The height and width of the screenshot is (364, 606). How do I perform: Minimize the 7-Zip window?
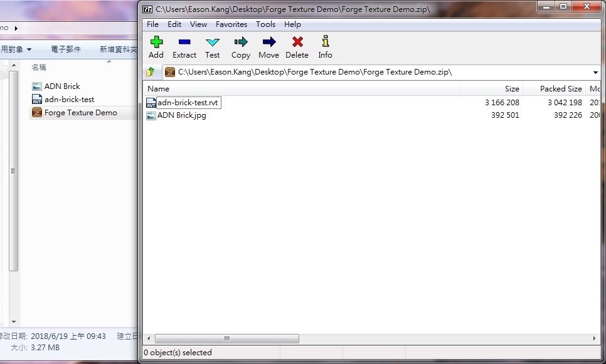tap(546, 6)
